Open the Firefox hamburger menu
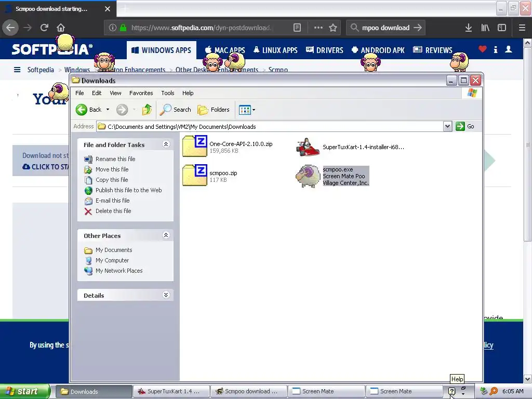Viewport: 532px width, 399px height. tap(522, 28)
